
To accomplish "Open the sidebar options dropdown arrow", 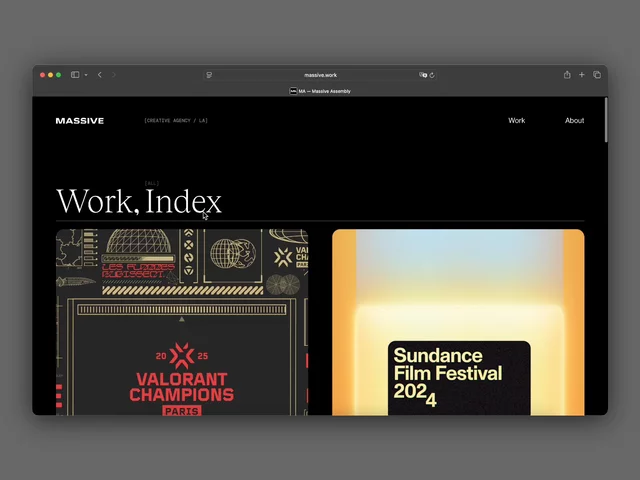I will [x=86, y=75].
